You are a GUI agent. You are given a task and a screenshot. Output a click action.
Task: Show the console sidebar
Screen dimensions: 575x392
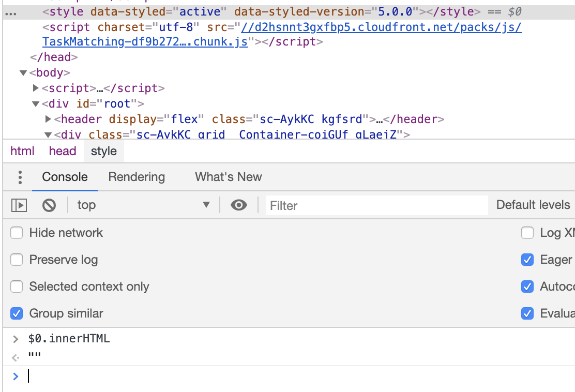19,205
